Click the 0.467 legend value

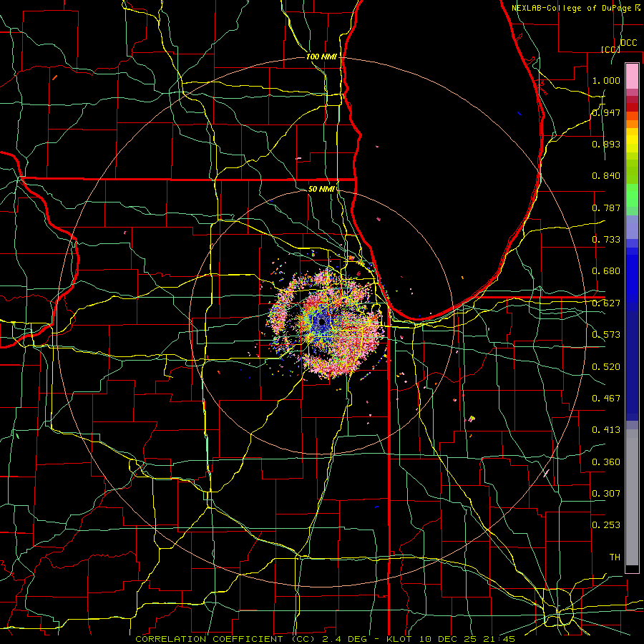click(x=606, y=399)
